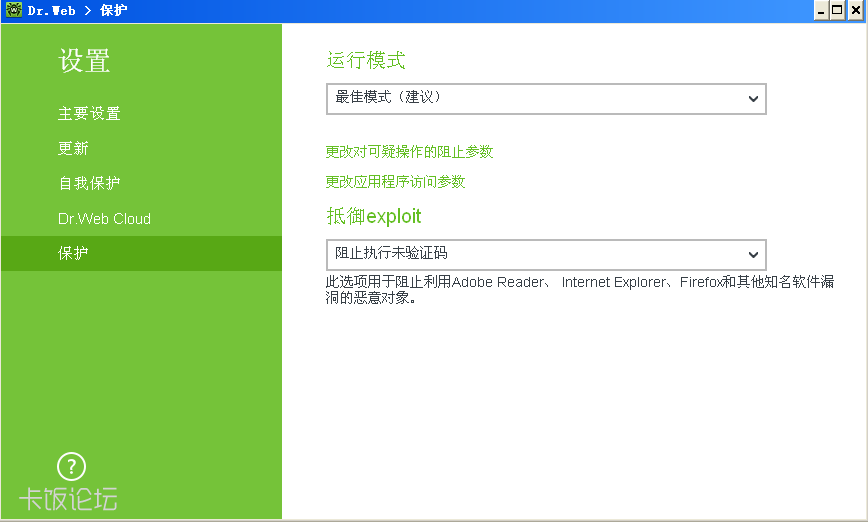This screenshot has width=868, height=522.
Task: Minimize the Dr.Web window
Action: click(x=821, y=11)
